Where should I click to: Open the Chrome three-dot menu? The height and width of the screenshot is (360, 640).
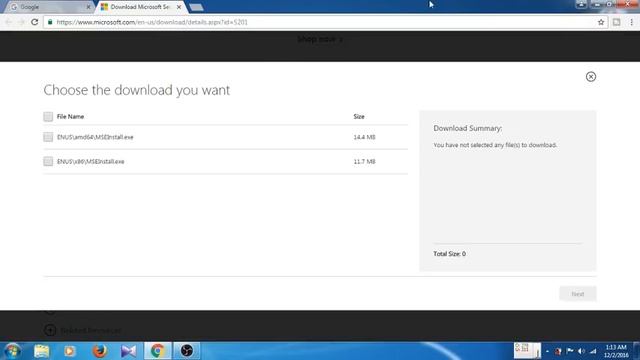coord(631,22)
